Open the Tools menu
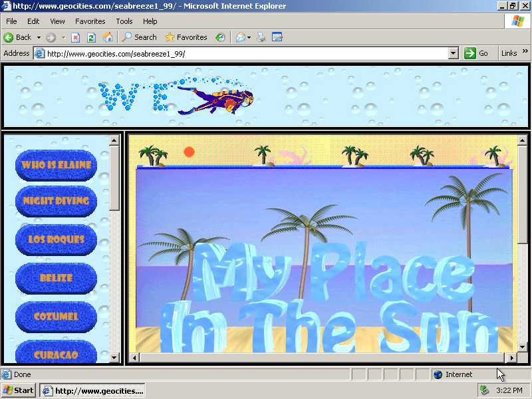Viewport: 532px width, 399px height. (124, 21)
